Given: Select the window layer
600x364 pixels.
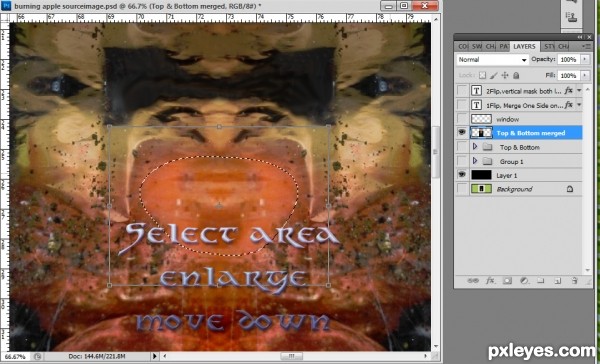Looking at the screenshot, I should click(520, 119).
